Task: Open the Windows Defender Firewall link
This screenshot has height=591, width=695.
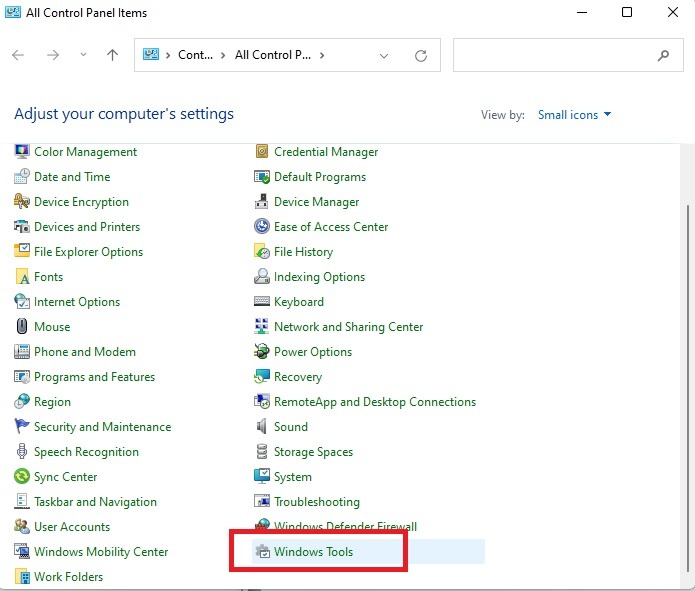Action: coord(345,527)
